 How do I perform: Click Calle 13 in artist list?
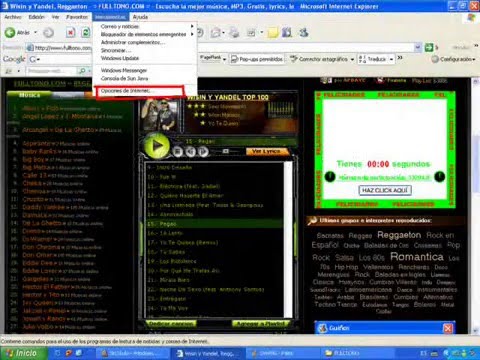34,175
